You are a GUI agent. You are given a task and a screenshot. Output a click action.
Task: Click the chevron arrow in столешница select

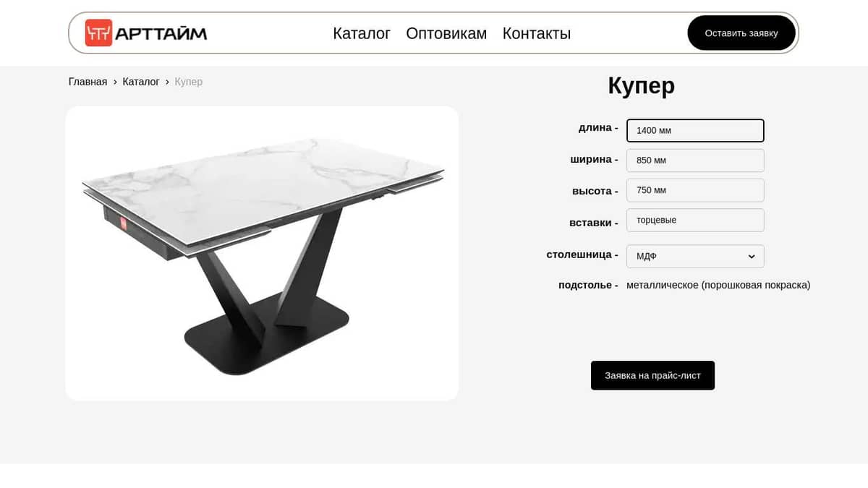pos(752,257)
